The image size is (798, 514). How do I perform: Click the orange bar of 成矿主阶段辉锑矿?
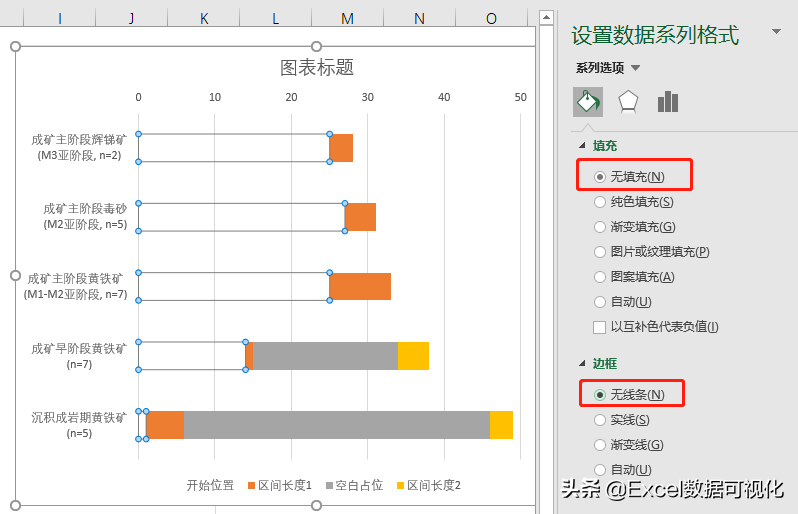(x=341, y=148)
